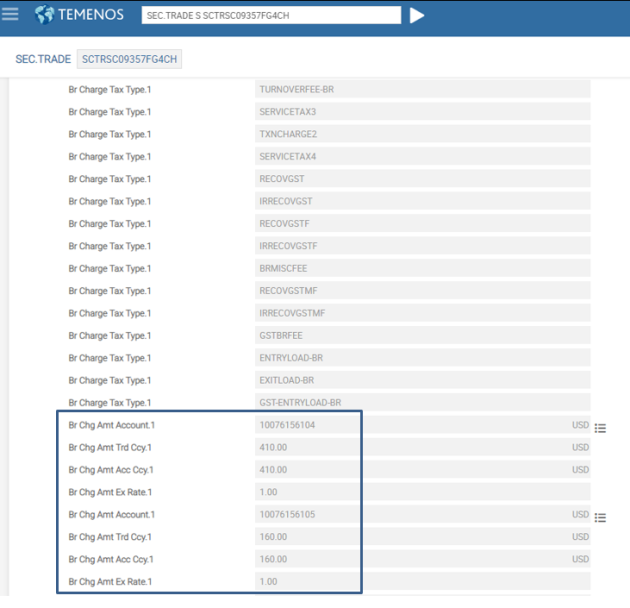The height and width of the screenshot is (608, 630).
Task: Click the Temenos globe logo
Action: pyautogui.click(x=44, y=14)
